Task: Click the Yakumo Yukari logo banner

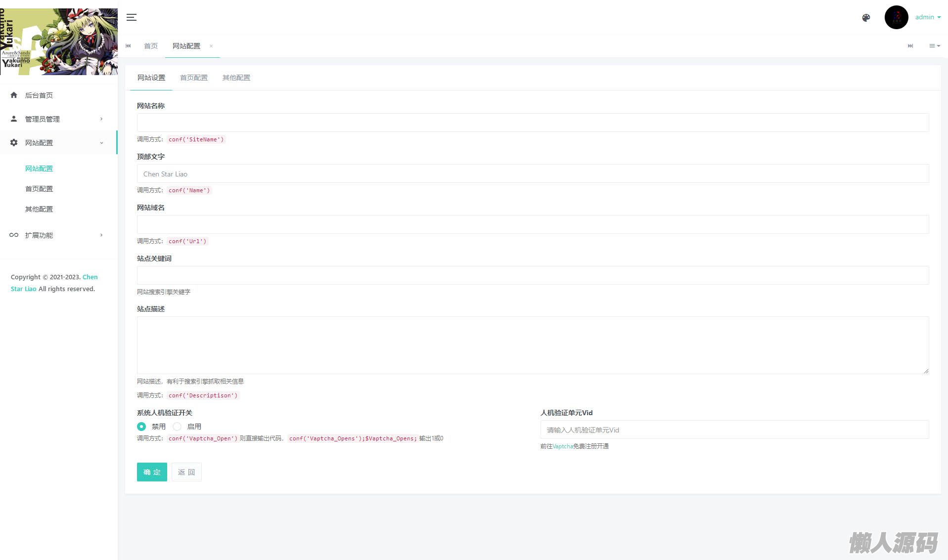Action: (59, 42)
